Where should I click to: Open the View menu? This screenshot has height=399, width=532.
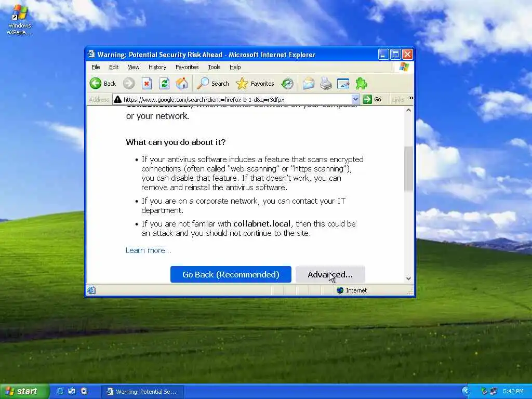[x=134, y=67]
